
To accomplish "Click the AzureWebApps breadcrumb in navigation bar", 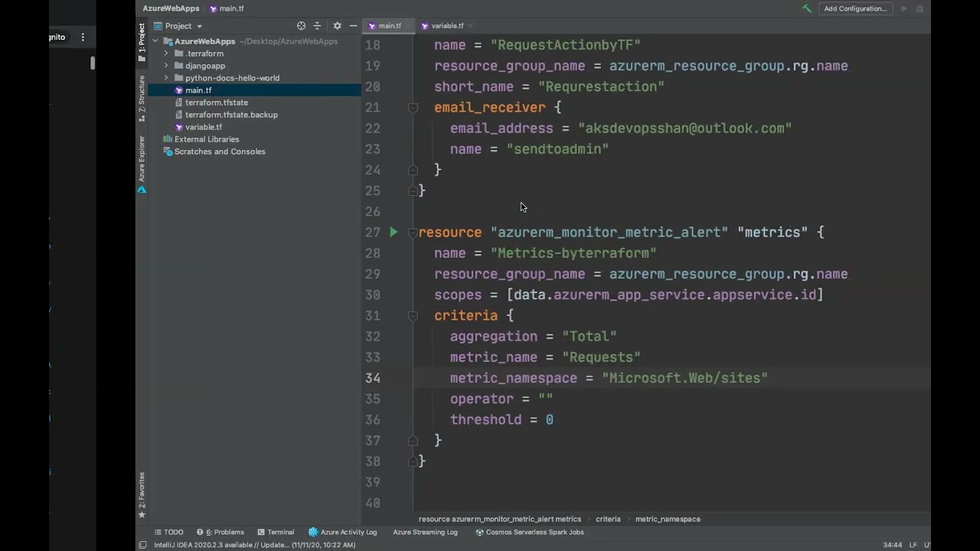I will coord(171,8).
